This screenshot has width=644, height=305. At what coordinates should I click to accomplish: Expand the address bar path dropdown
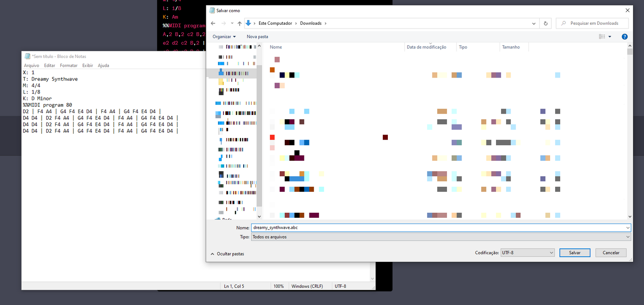(534, 23)
